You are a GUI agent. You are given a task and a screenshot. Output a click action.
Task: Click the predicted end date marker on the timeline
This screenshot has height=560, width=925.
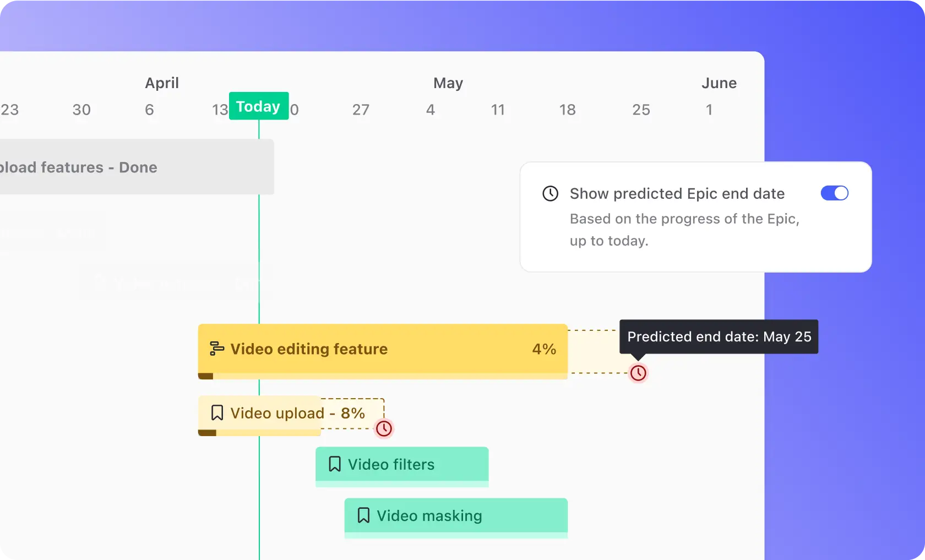638,373
